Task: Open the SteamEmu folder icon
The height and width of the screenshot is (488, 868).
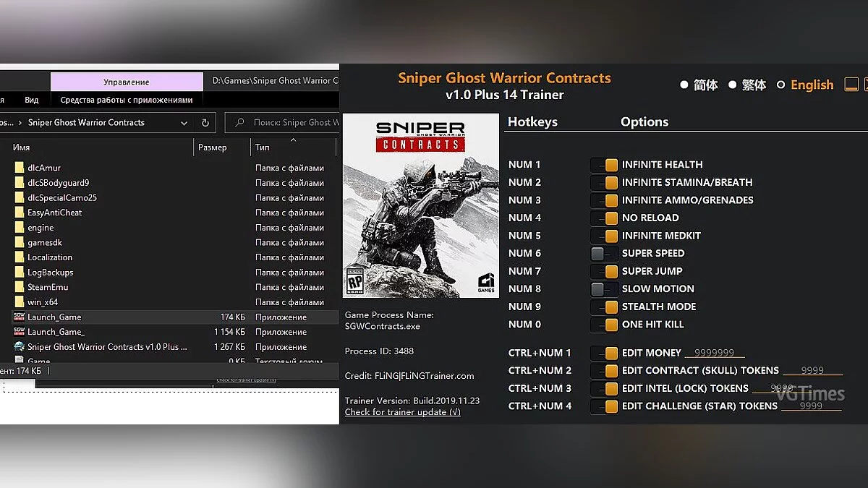Action: [x=19, y=286]
